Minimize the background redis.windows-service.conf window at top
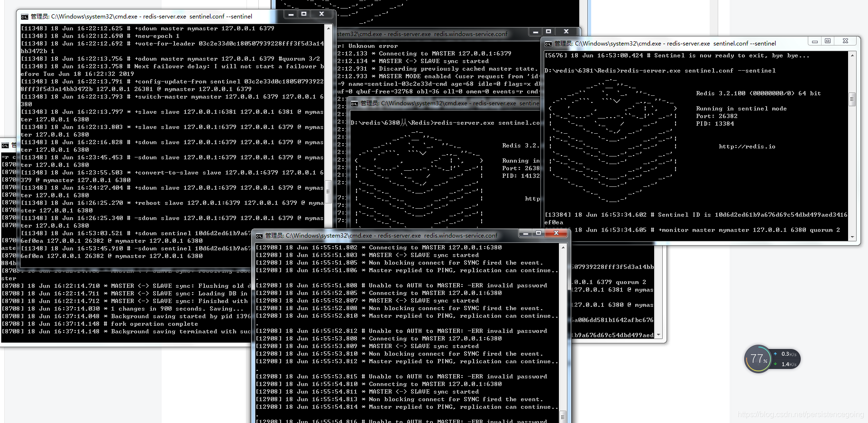Image resolution: width=868 pixels, height=423 pixels. pyautogui.click(x=536, y=32)
